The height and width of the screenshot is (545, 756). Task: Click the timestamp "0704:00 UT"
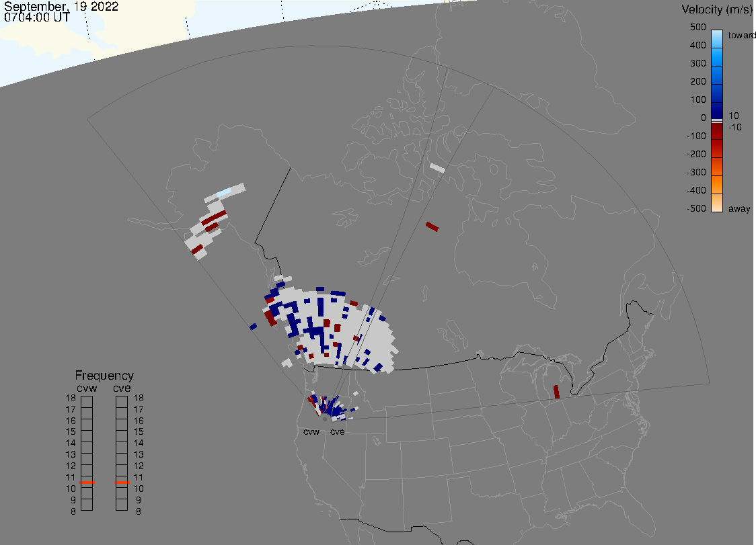[x=36, y=17]
